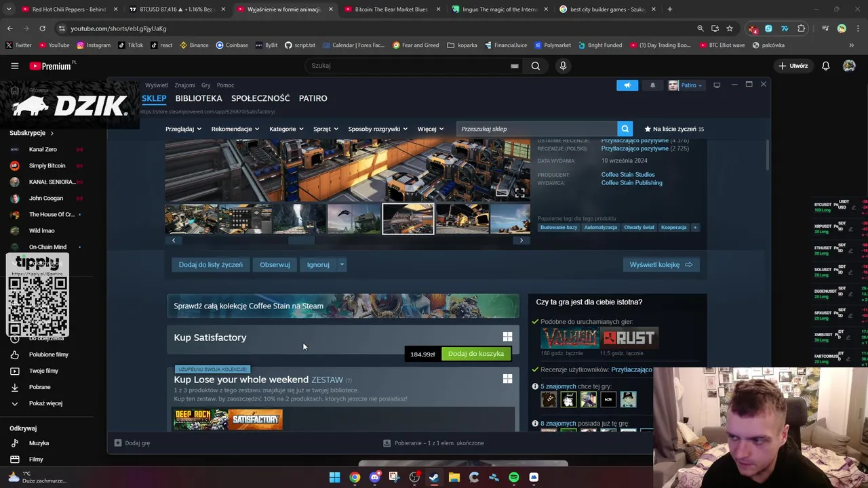The width and height of the screenshot is (868, 488).
Task: Open the Chrome extensions puzzle icon
Action: click(802, 28)
